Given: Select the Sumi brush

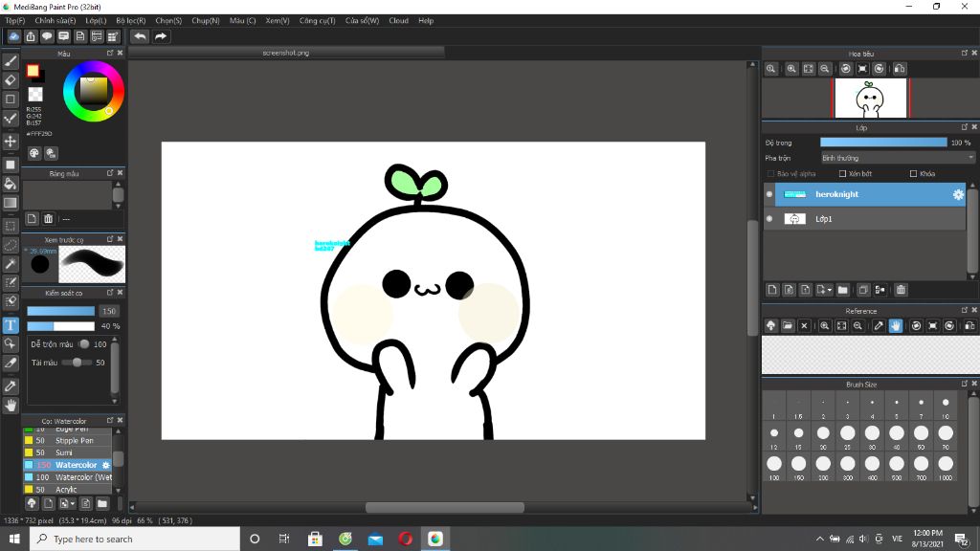Looking at the screenshot, I should (68, 452).
